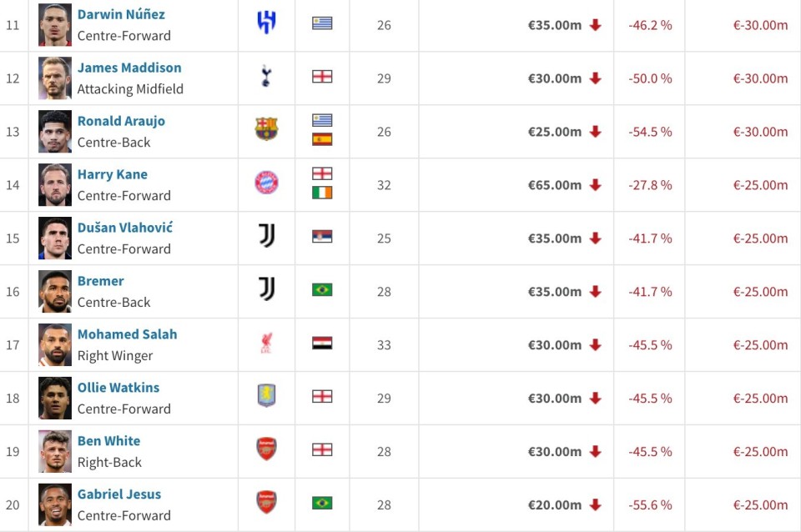Click the Juventus logo in Dušan Vlahović's row
The height and width of the screenshot is (532, 801).
(266, 237)
